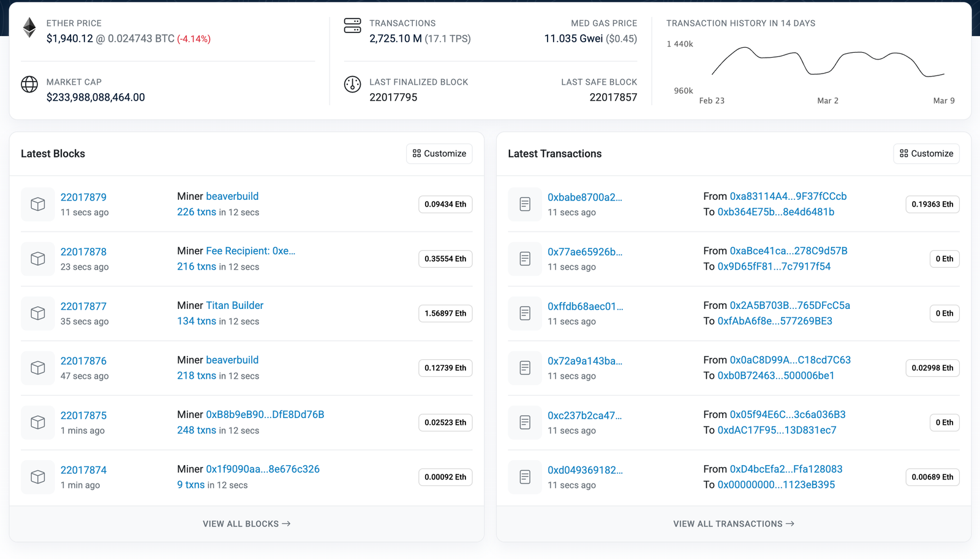The image size is (980, 559).
Task: Click the Ethereum diamond logo icon
Action: (29, 28)
